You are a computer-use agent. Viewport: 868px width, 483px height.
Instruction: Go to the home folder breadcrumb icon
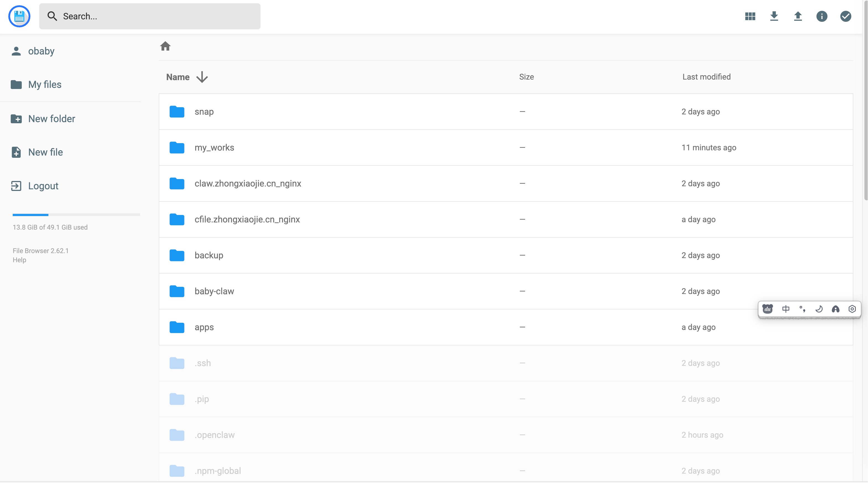click(x=165, y=46)
